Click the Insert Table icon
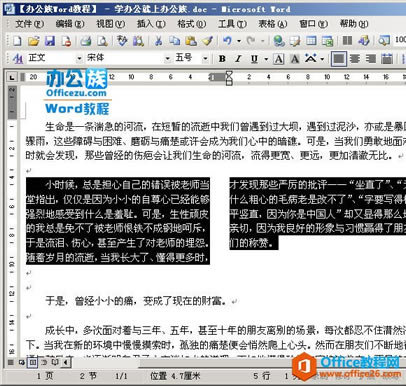Image resolution: width=406 pixels, height=386 pixels. click(x=311, y=41)
